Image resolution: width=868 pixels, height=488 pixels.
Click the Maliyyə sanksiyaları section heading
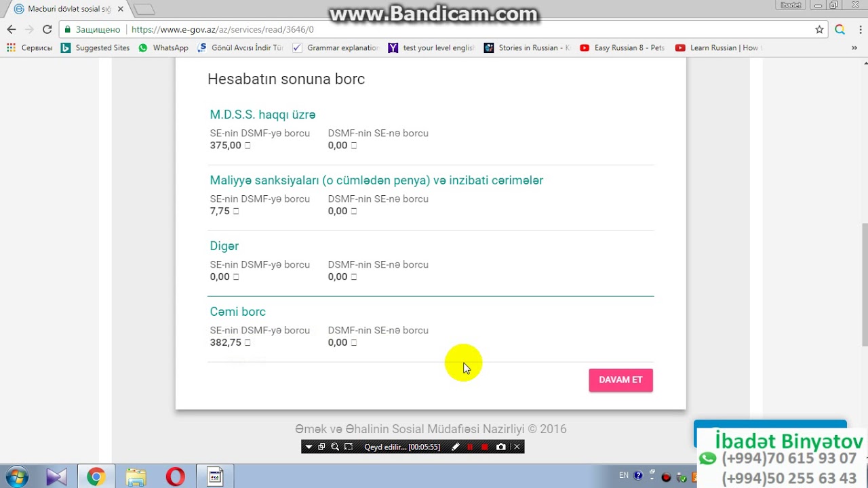click(376, 180)
